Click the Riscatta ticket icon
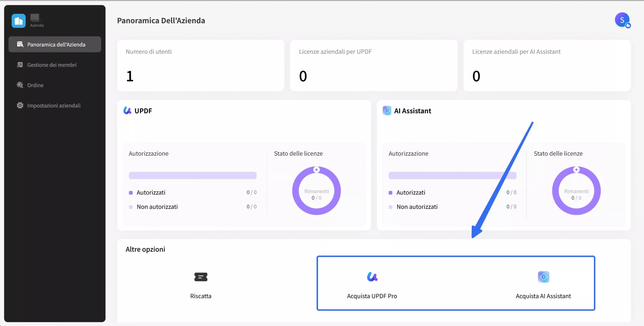 click(201, 277)
